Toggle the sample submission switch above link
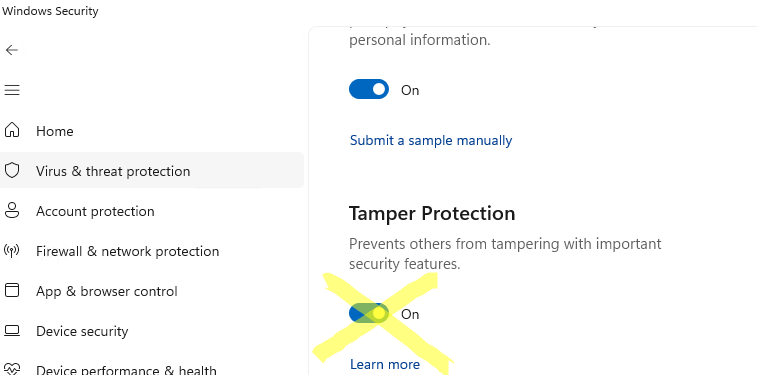The width and height of the screenshot is (757, 375). [x=369, y=89]
